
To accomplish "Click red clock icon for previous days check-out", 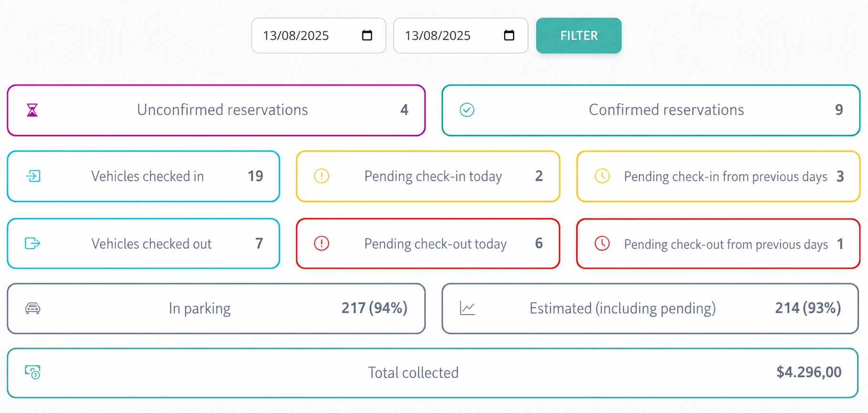I will [x=602, y=244].
